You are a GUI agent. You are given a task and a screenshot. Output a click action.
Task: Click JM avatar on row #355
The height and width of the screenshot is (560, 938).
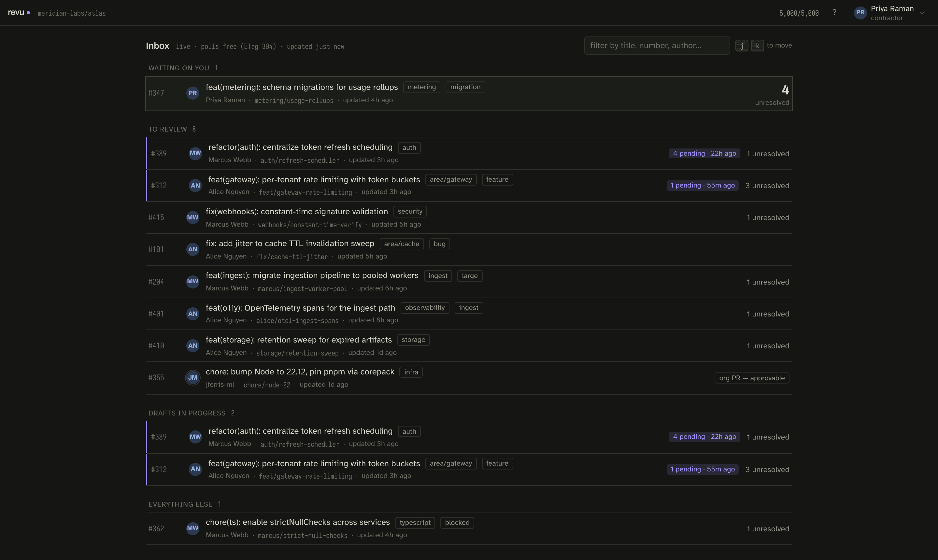(x=192, y=377)
